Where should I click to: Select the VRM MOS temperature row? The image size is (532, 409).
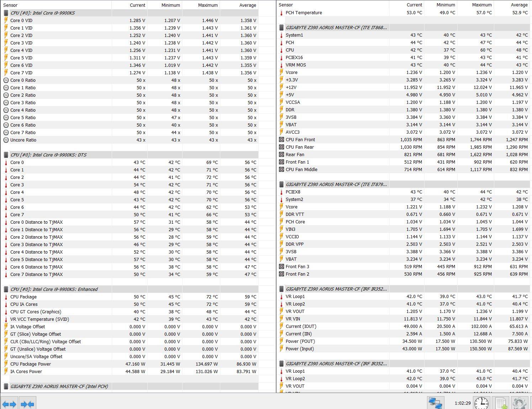point(295,65)
